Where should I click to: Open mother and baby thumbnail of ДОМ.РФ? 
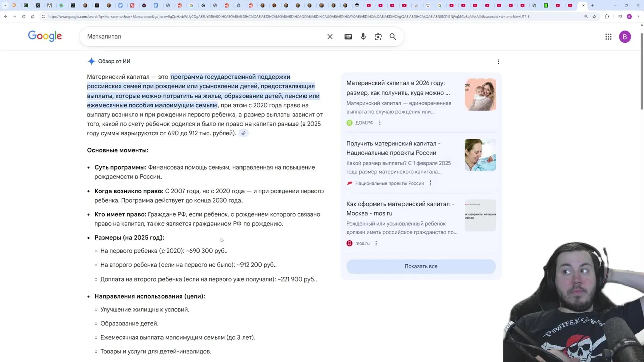coord(480,95)
